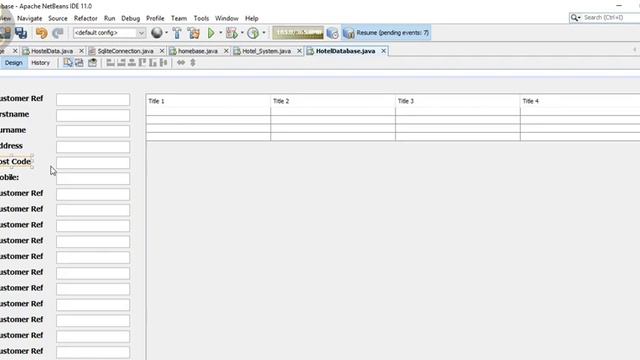This screenshot has height=360, width=640.
Task: Undo the last action
Action: pyautogui.click(x=41, y=33)
